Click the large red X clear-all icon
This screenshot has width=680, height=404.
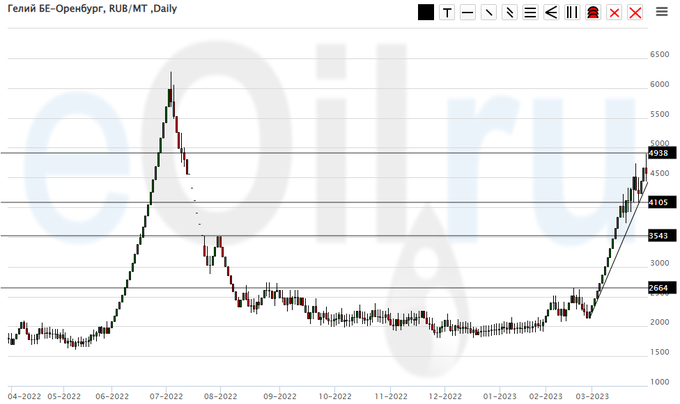point(635,12)
